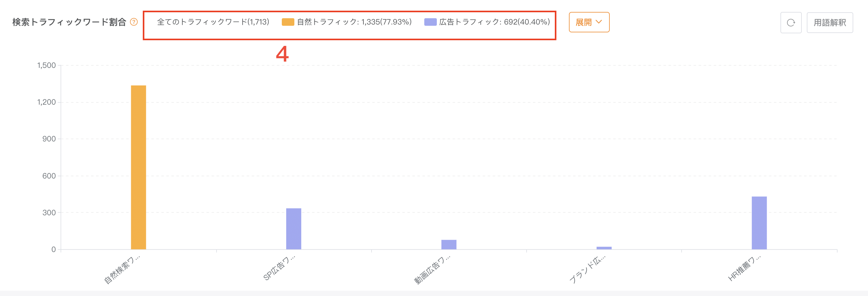This screenshot has width=868, height=296.
Task: Click the HR推薦 purple bar
Action: point(759,223)
